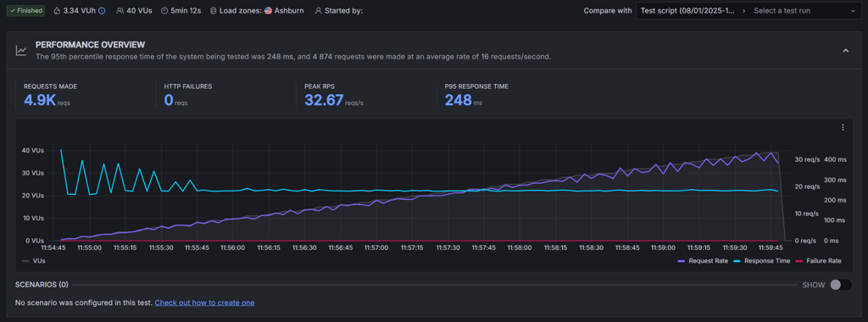Viewport: 868px width, 322px height.
Task: Click the 95th percentile summary sentence
Action: click(x=293, y=57)
